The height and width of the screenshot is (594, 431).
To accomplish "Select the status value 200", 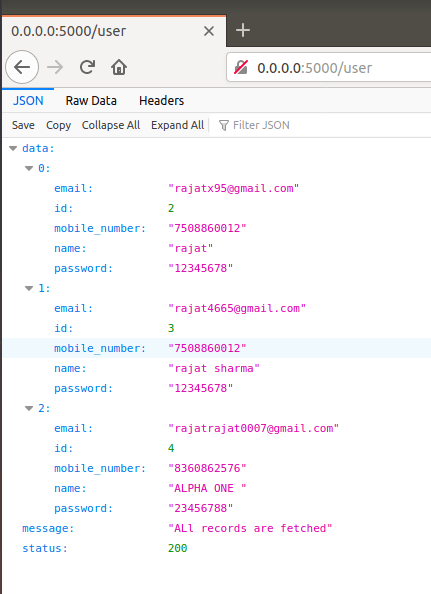I will tap(178, 548).
